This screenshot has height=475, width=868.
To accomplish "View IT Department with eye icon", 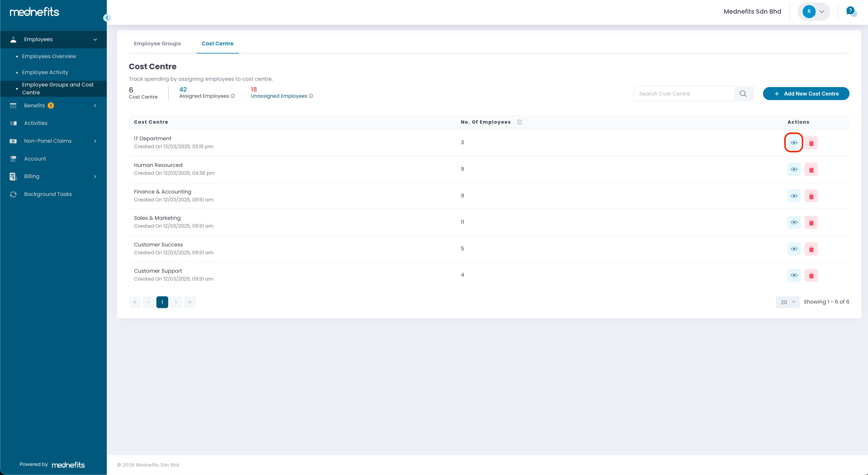I will 794,143.
